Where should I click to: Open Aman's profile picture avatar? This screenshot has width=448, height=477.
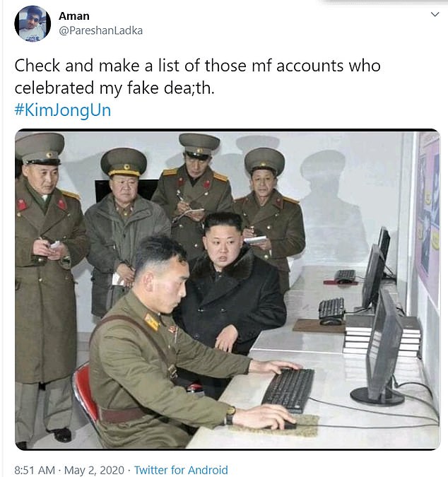(x=33, y=23)
